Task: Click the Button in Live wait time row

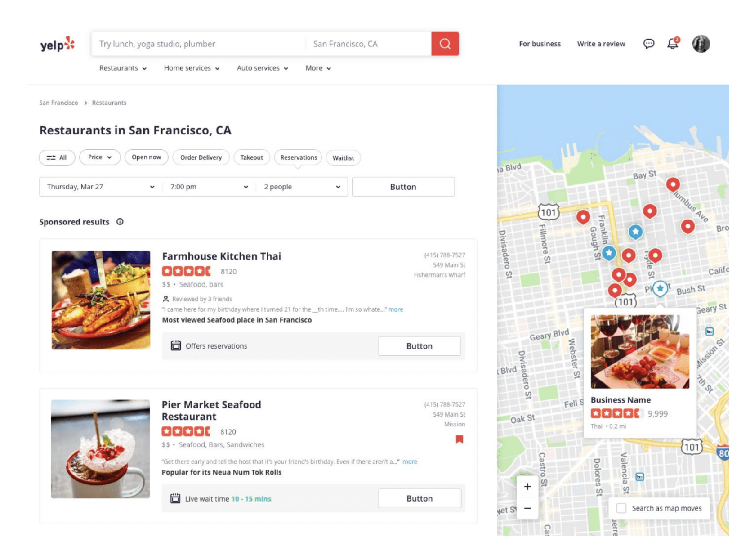Action: 420,498
